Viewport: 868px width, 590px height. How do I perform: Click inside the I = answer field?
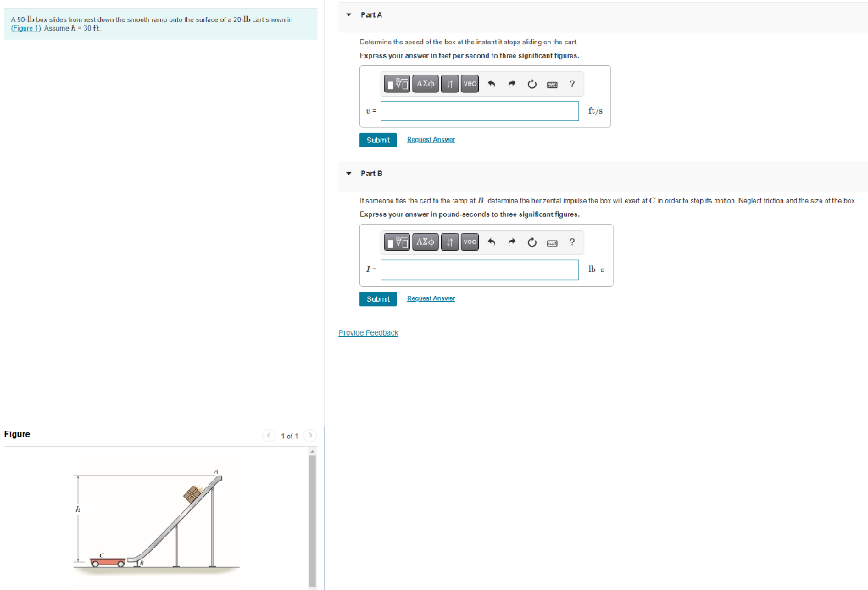[479, 269]
